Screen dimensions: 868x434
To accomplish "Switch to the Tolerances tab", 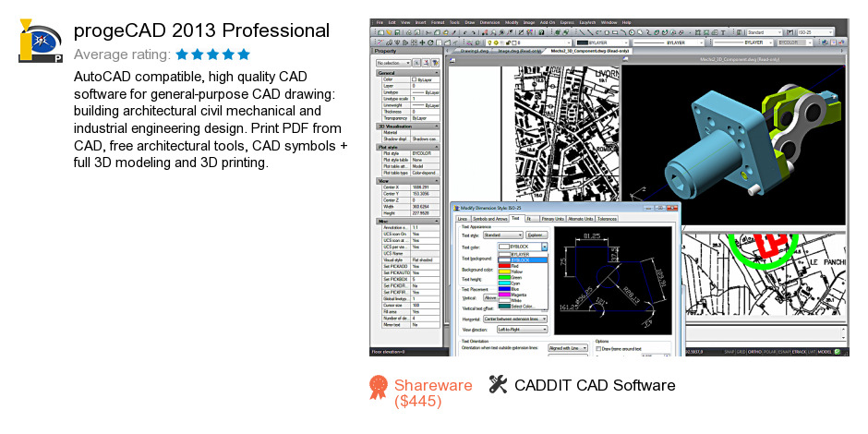I will 608,219.
